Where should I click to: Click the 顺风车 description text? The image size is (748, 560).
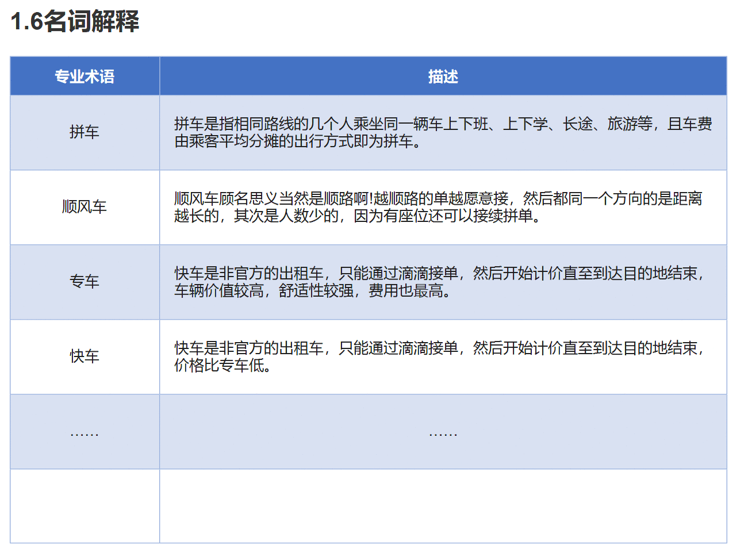438,207
